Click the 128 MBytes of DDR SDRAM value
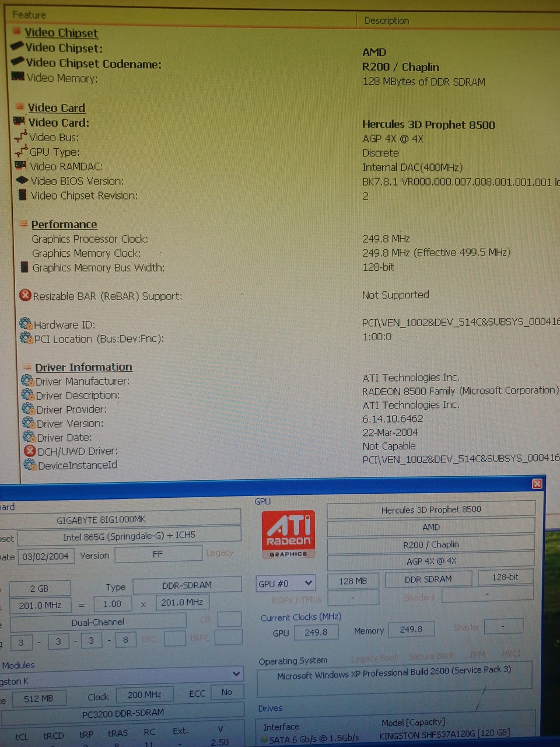Screen dimensions: 560x747 (x=423, y=82)
